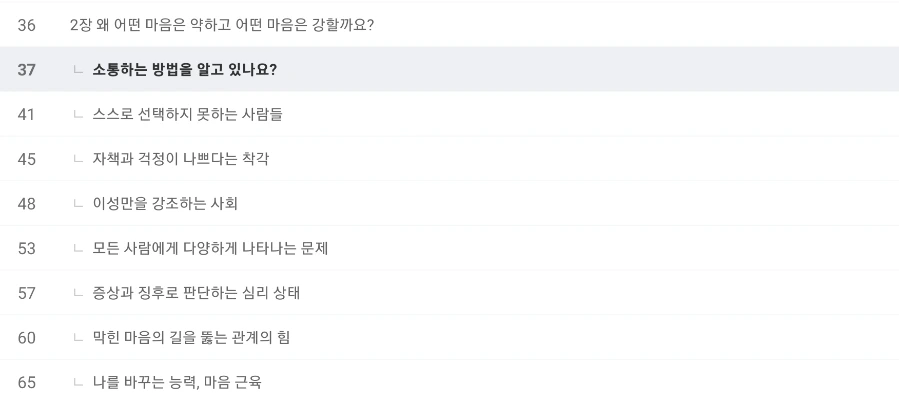The height and width of the screenshot is (403, 899).
Task: Click indent icon before 나를 바꾸는 능력
Action: coord(78,382)
